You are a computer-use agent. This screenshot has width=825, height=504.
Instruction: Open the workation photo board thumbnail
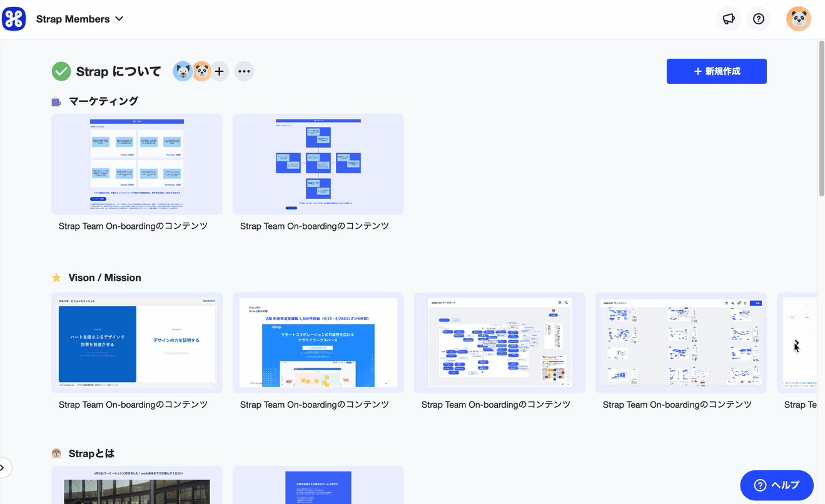pyautogui.click(x=137, y=485)
